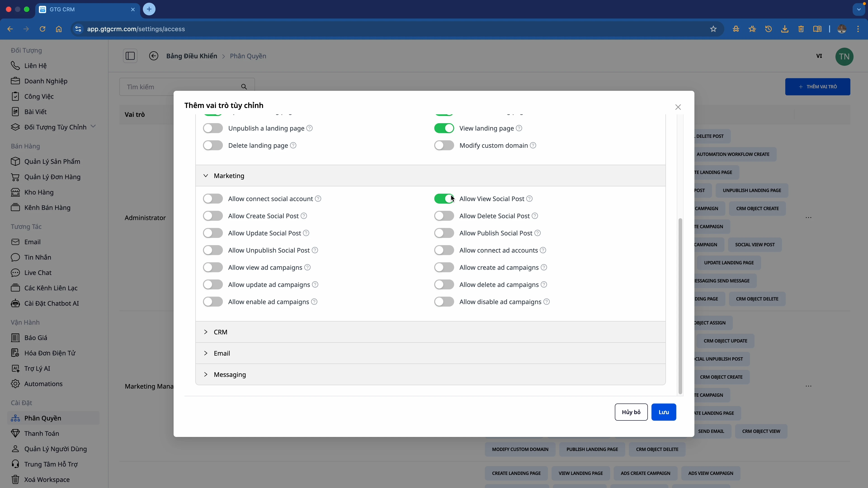This screenshot has height=488, width=868.
Task: Click the help icon beside Allow connect social account
Action: click(318, 199)
